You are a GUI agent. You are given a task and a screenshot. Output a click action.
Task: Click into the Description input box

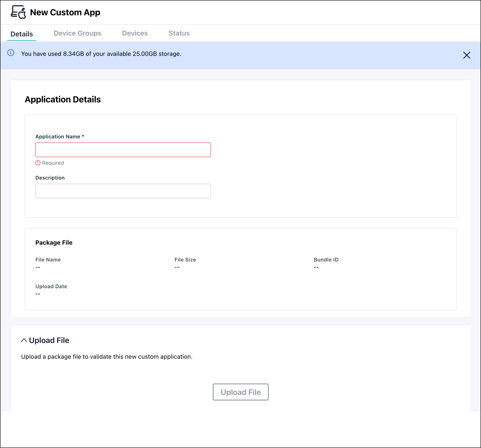pos(123,191)
